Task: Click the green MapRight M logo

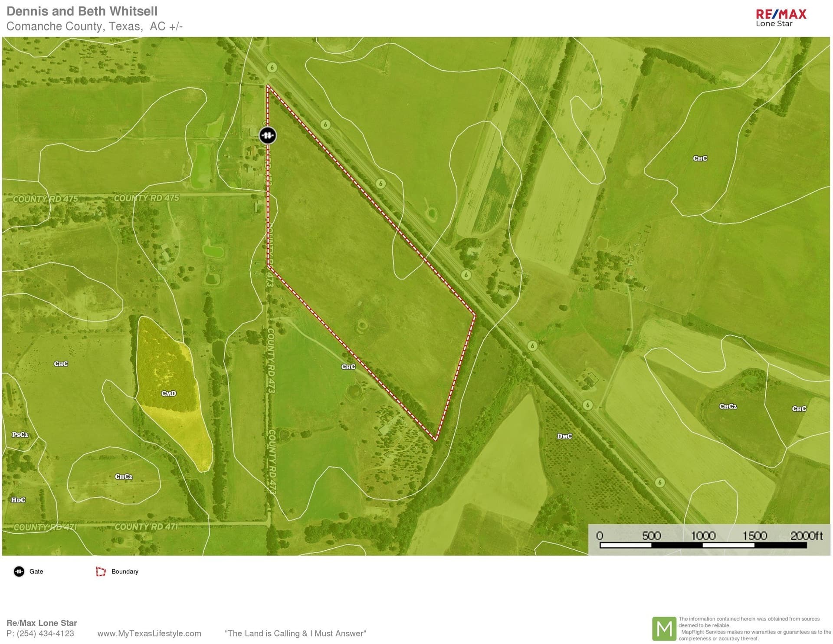Action: tap(664, 628)
